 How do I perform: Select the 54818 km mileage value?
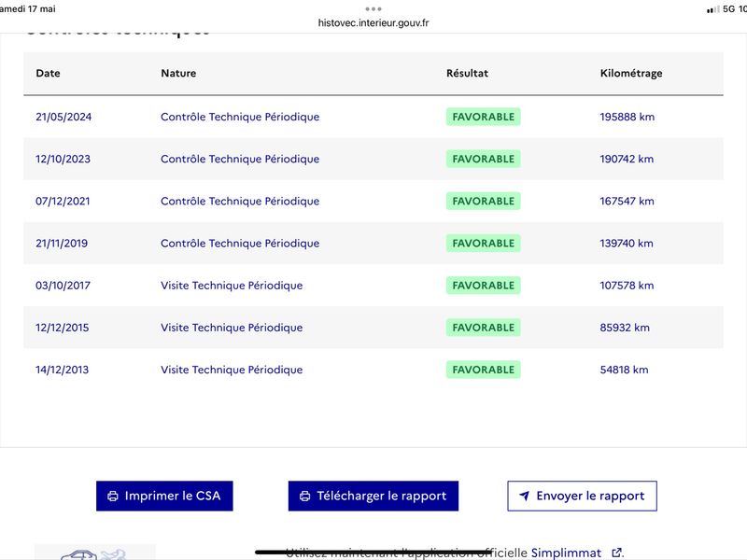tap(624, 370)
